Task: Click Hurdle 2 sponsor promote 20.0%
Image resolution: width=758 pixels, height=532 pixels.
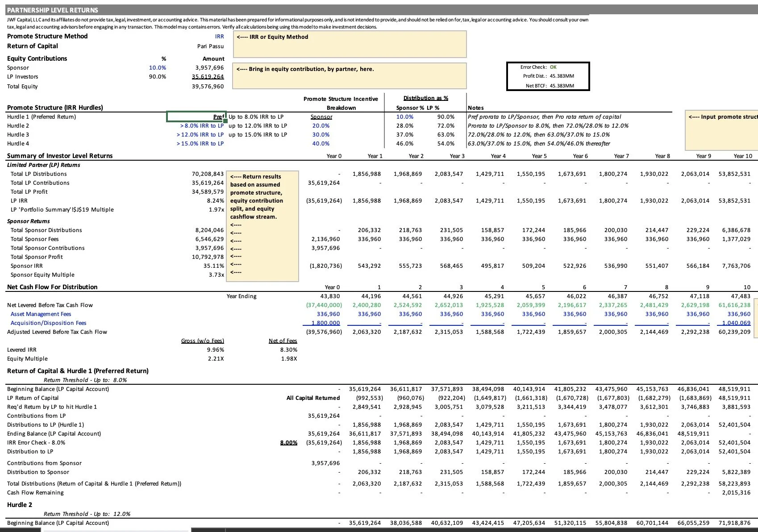Action: point(321,126)
